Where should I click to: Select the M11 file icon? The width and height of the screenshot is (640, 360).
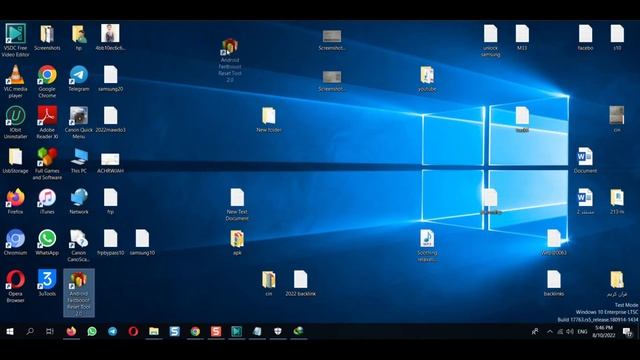tap(522, 37)
